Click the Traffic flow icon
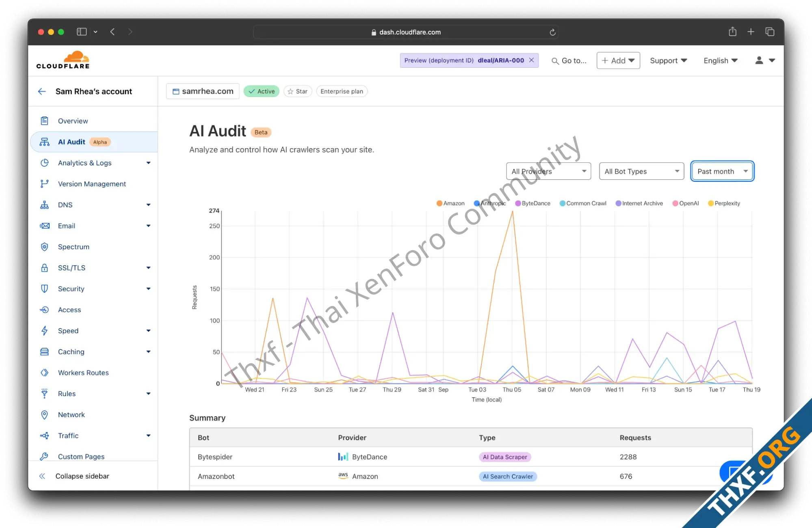Image resolution: width=812 pixels, height=528 pixels. pyautogui.click(x=45, y=435)
